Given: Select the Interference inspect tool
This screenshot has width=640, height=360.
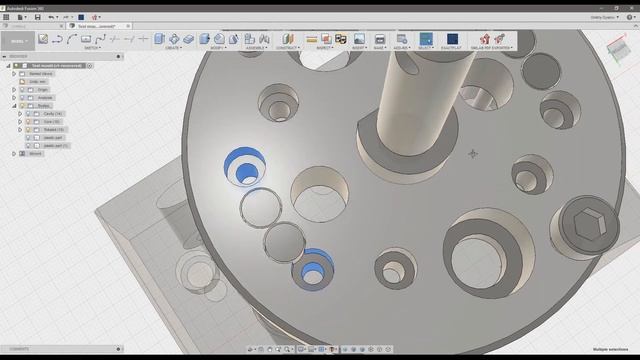Looking at the screenshot, I should (x=326, y=39).
